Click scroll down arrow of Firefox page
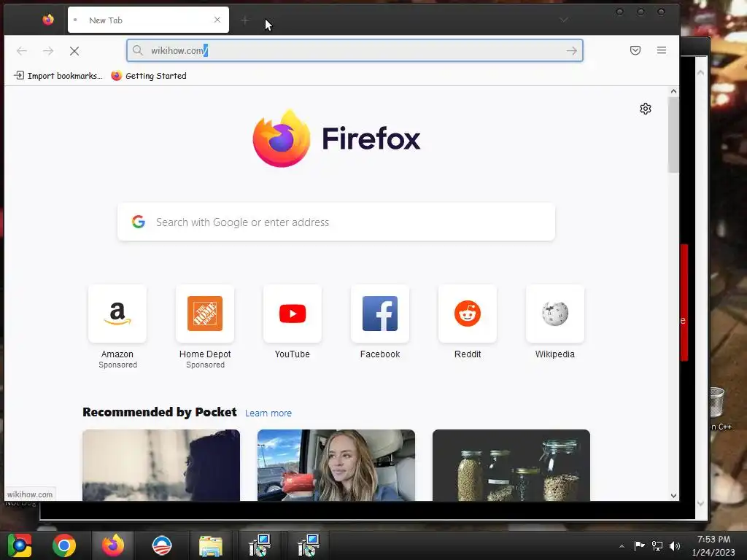747x560 pixels. 673,496
